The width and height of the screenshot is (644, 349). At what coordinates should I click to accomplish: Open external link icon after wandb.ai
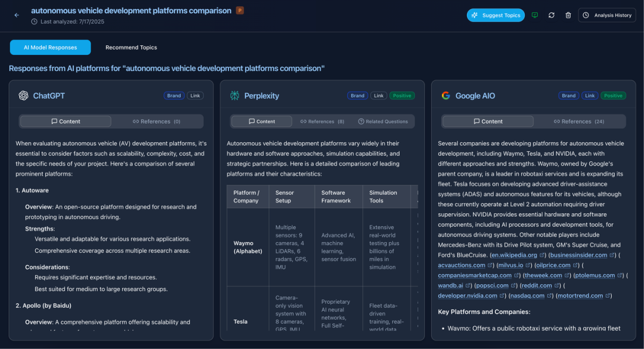(467, 285)
